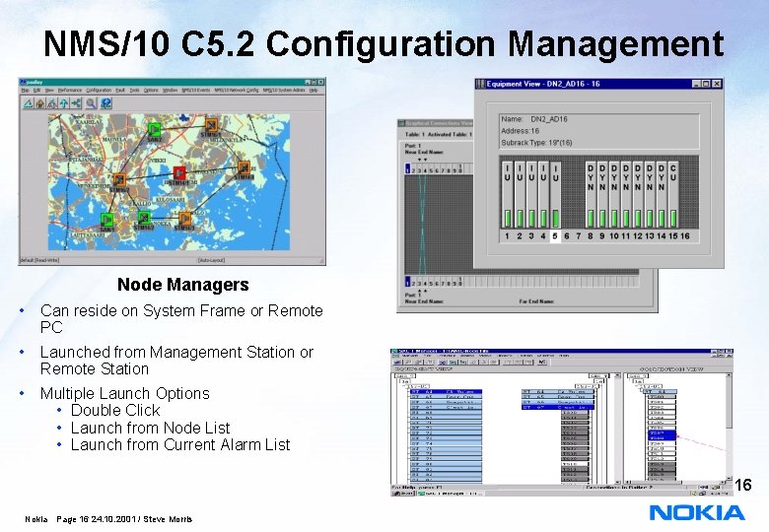Image resolution: width=769 pixels, height=532 pixels.
Task: Open the Performance menu
Action: tap(70, 90)
